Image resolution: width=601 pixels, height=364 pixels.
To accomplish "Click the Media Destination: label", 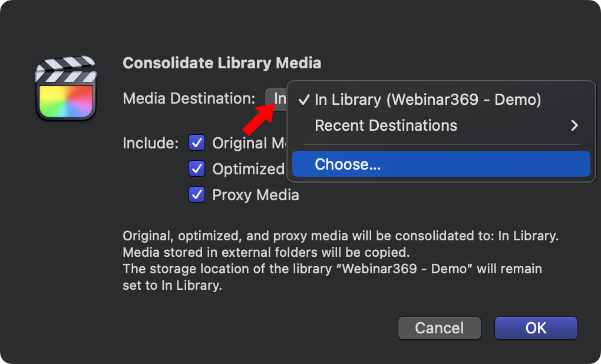I will coord(189,98).
